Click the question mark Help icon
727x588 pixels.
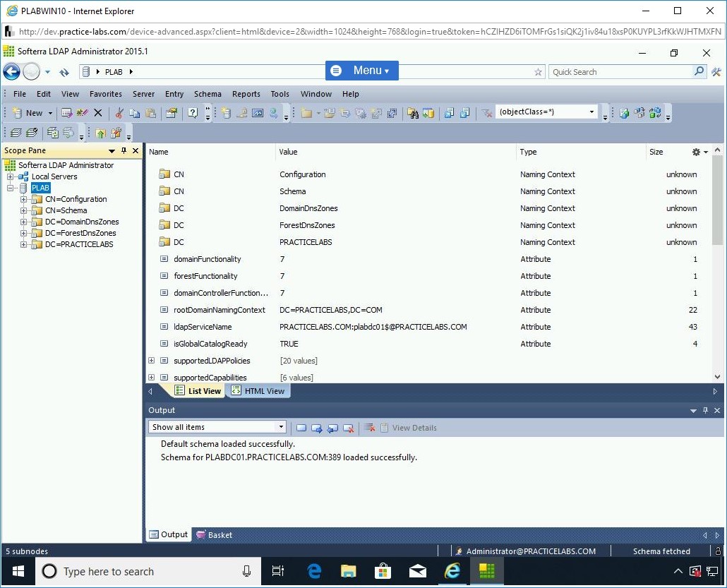tap(192, 113)
